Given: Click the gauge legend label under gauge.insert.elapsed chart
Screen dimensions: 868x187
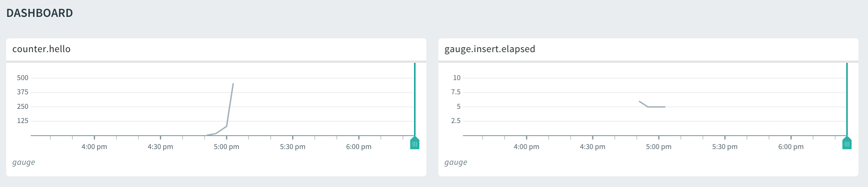Looking at the screenshot, I should [456, 162].
